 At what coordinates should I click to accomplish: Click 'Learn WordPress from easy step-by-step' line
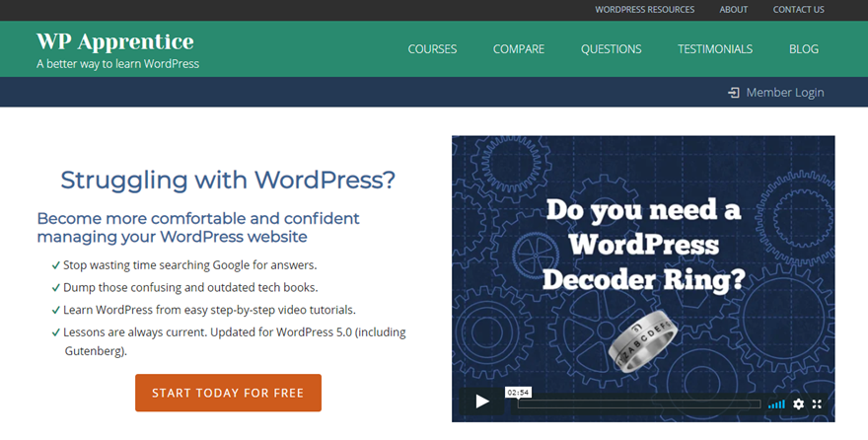pyautogui.click(x=209, y=310)
